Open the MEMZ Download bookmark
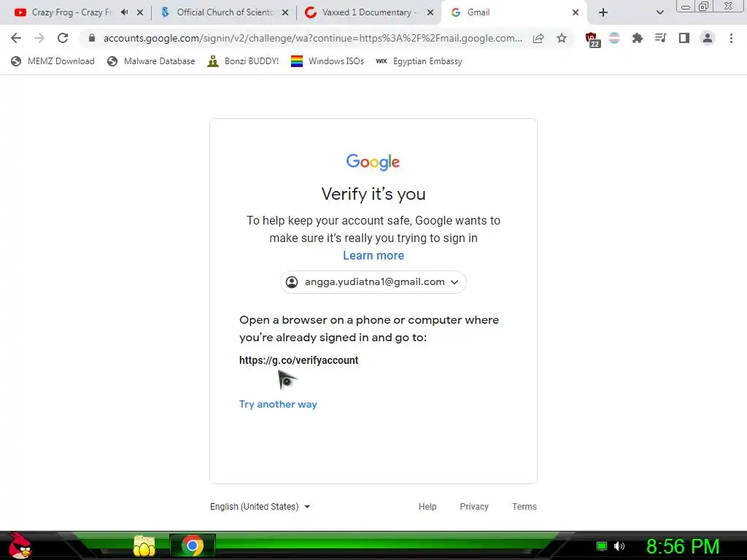The width and height of the screenshot is (747, 560). (x=53, y=61)
